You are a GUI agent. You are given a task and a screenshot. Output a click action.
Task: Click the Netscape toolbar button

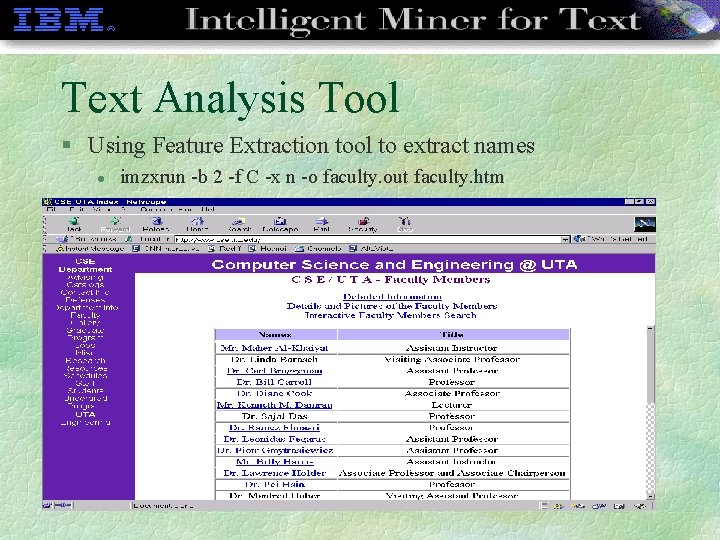tap(280, 225)
